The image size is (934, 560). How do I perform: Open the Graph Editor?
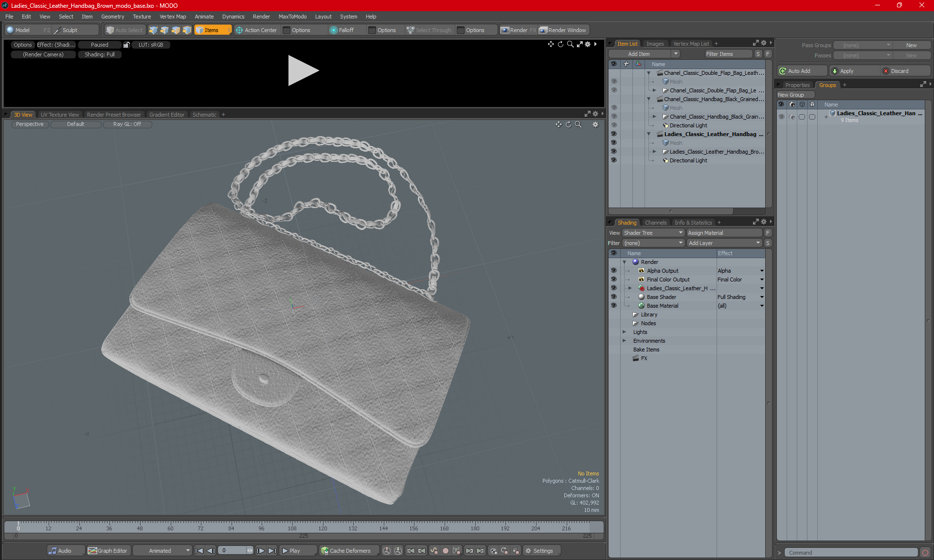(108, 551)
